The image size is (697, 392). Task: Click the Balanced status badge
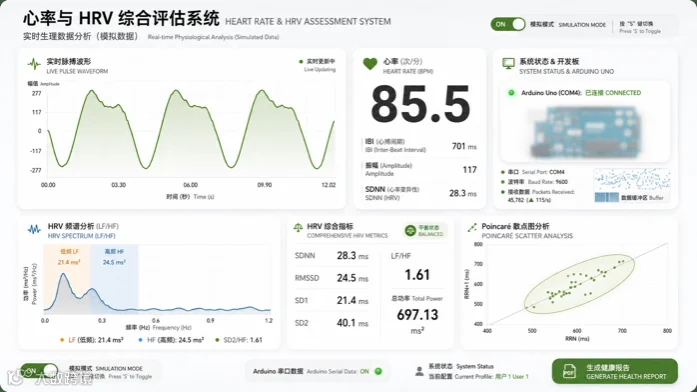(x=425, y=231)
